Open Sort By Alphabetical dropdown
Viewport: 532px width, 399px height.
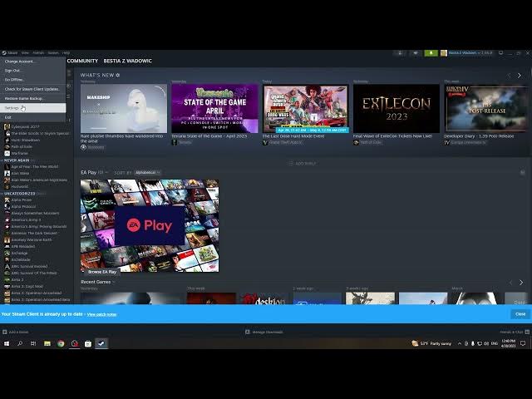(x=148, y=173)
